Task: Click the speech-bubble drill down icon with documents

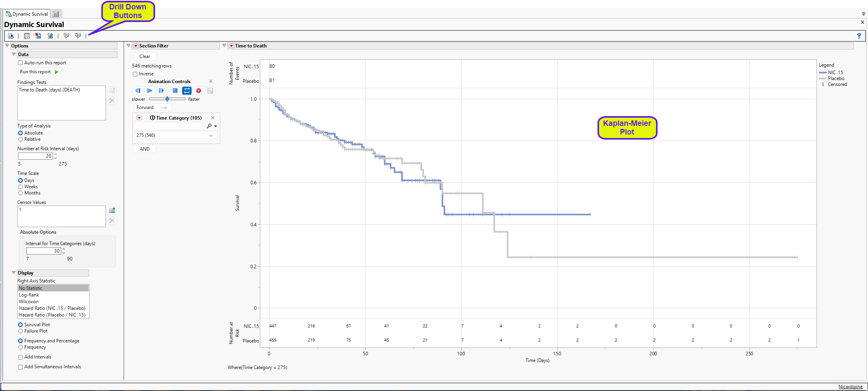Action: click(x=78, y=36)
